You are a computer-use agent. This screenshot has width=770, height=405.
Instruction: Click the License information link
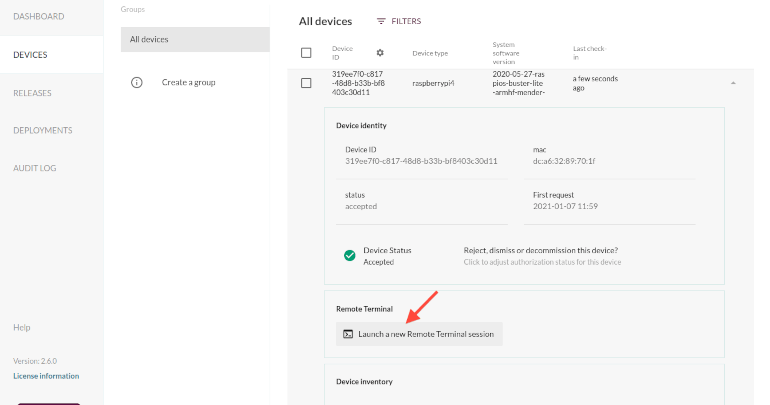46,376
